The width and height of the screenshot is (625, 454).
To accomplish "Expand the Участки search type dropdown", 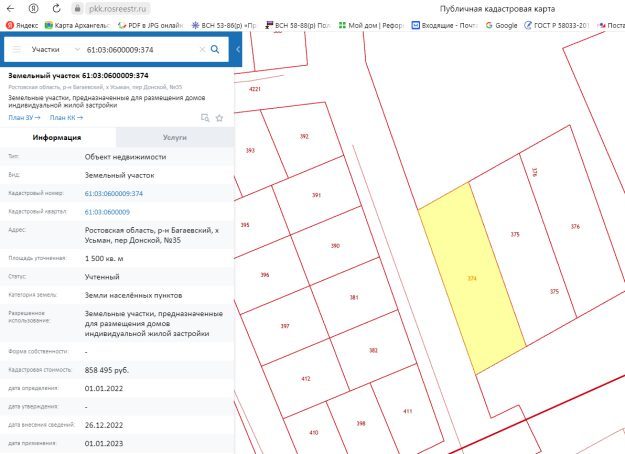I will coord(55,49).
